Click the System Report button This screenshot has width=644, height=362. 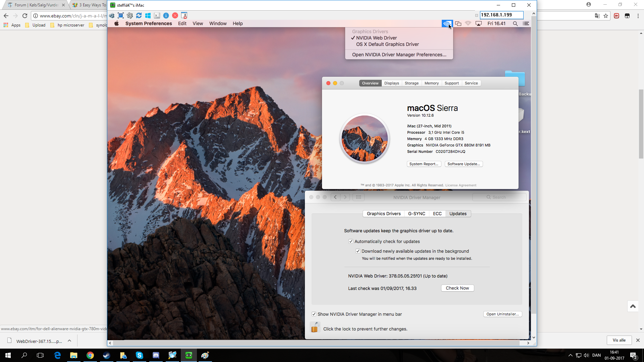click(424, 164)
